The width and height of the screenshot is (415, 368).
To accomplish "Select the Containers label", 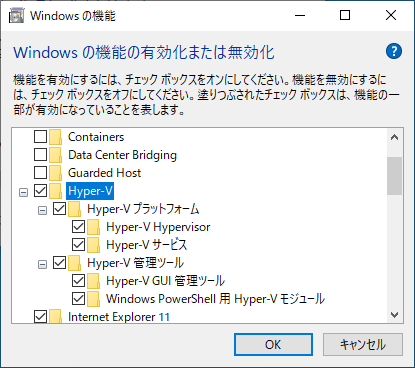I will pos(96,137).
